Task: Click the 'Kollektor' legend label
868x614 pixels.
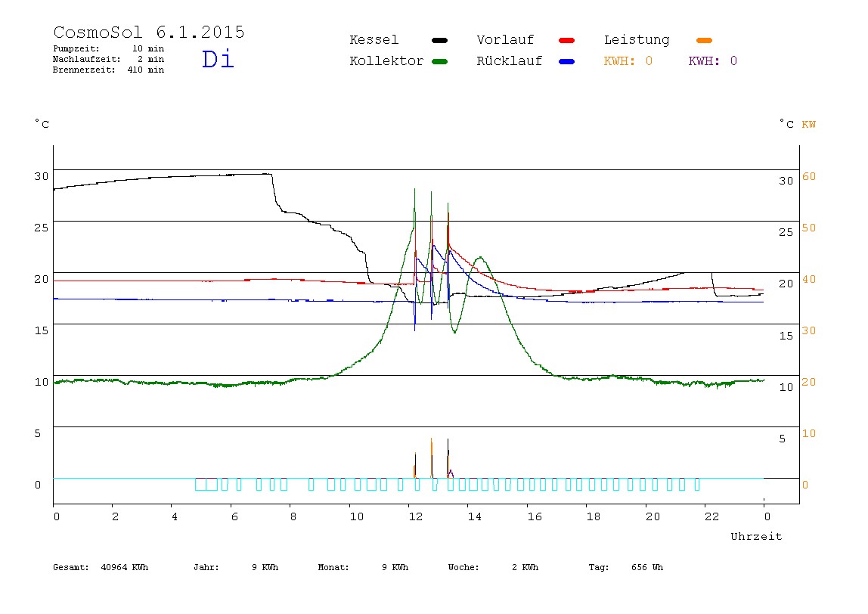Action: click(x=386, y=61)
